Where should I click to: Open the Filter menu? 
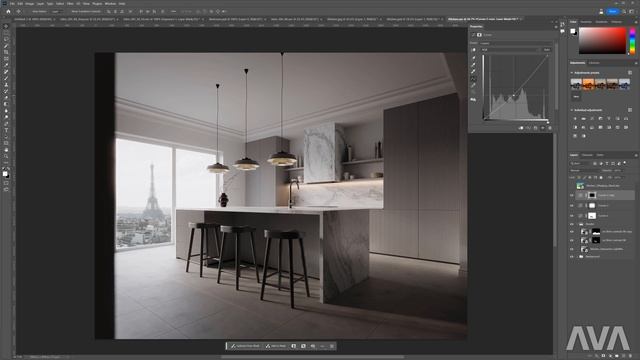[70, 4]
